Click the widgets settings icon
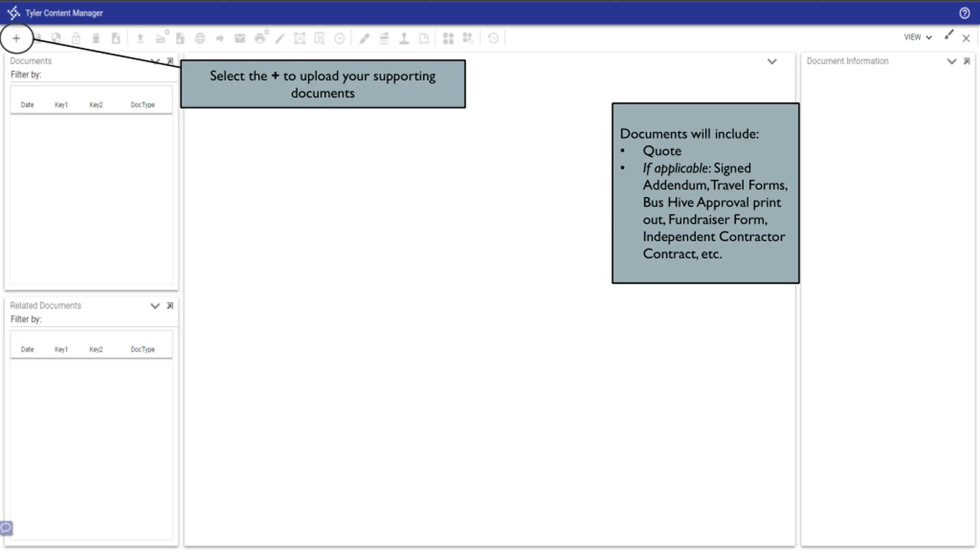The image size is (980, 551). tap(468, 38)
